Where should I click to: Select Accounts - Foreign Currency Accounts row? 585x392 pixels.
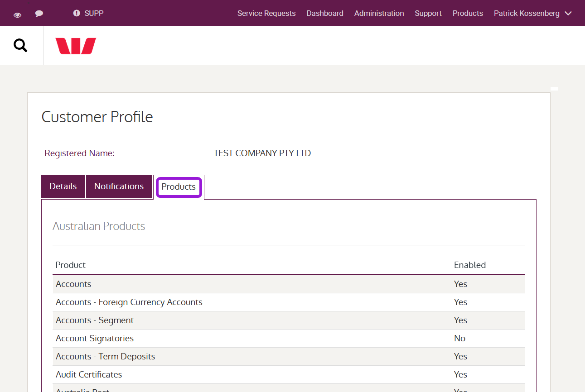289,302
